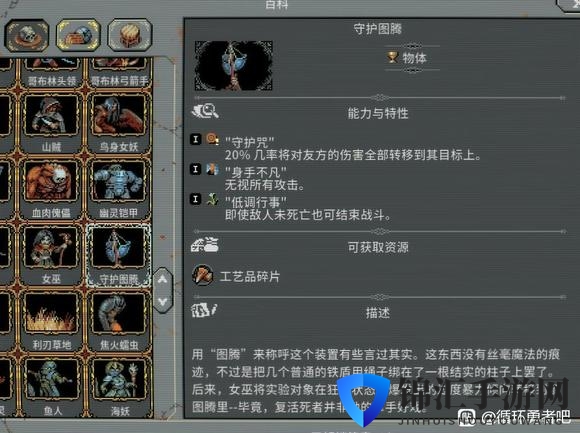The width and height of the screenshot is (580, 433).
Task: Choose the 幽灵铠甲 ghost armor icon
Action: tap(118, 189)
